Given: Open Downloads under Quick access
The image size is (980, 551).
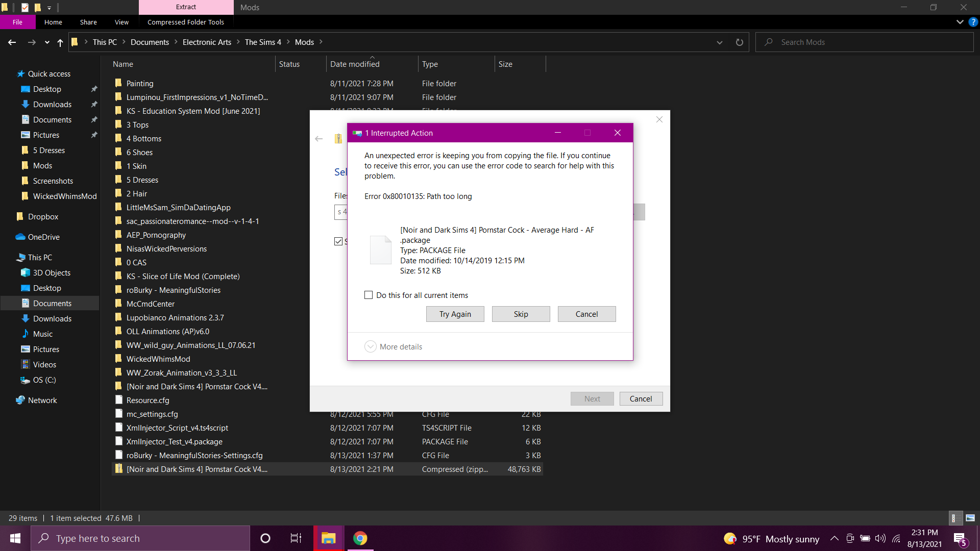Looking at the screenshot, I should (52, 105).
